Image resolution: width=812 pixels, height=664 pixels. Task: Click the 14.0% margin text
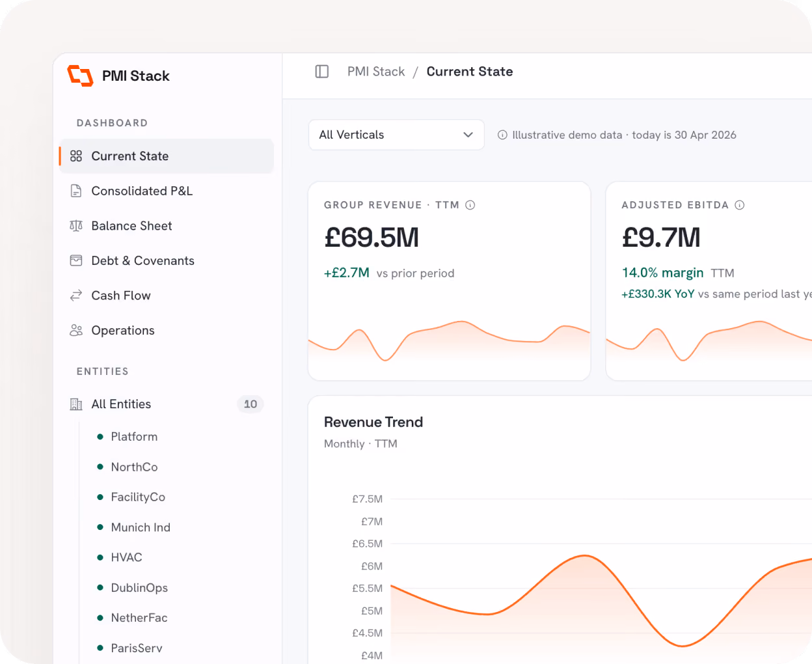[663, 273]
